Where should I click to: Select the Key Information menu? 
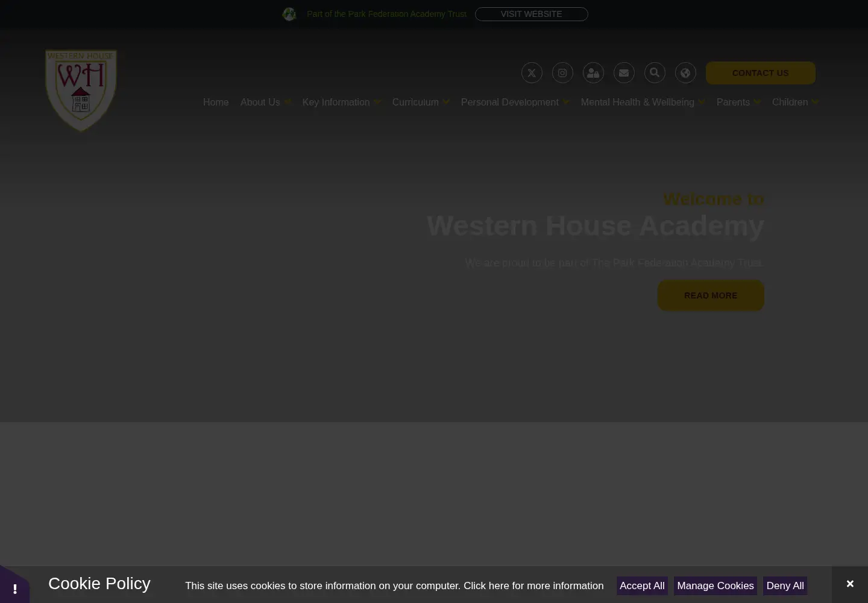point(336,103)
